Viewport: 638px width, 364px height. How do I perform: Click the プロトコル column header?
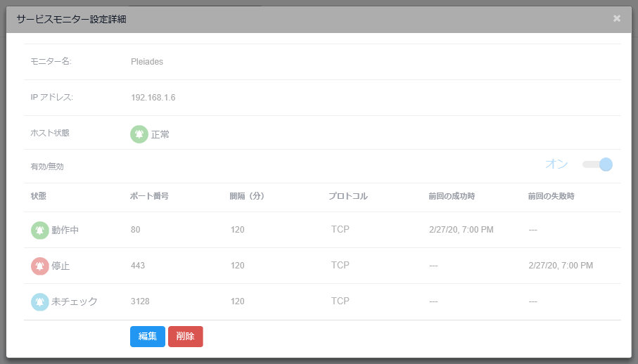[348, 196]
